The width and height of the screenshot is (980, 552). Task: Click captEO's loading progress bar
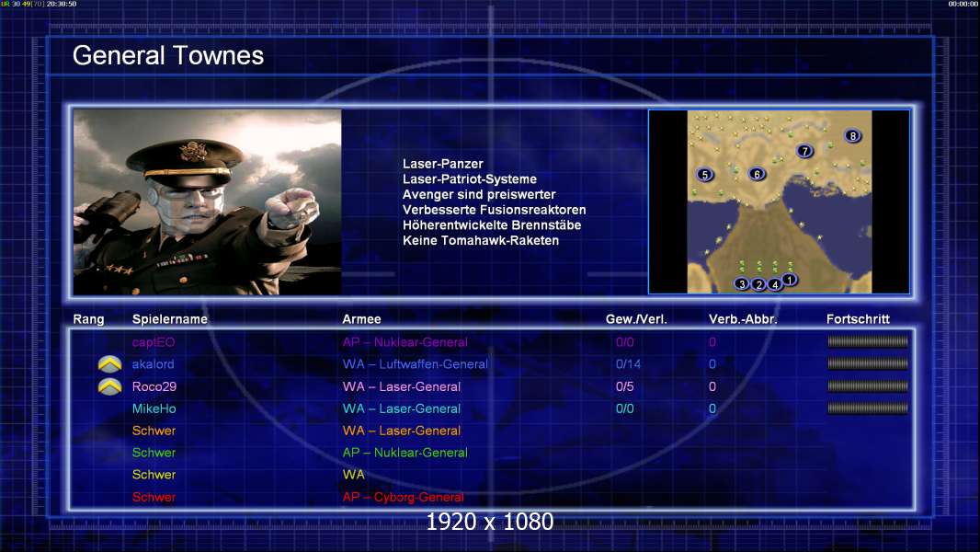coord(868,341)
